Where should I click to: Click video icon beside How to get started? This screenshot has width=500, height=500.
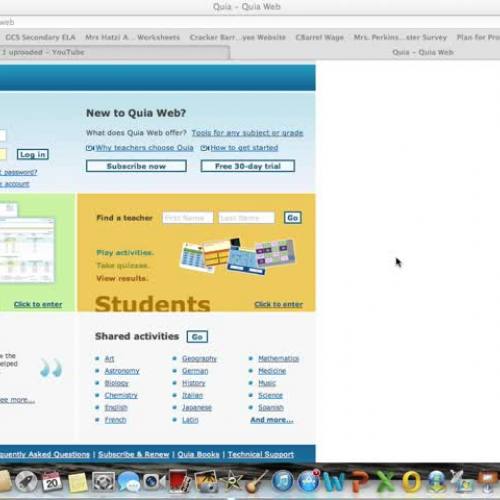tap(204, 148)
